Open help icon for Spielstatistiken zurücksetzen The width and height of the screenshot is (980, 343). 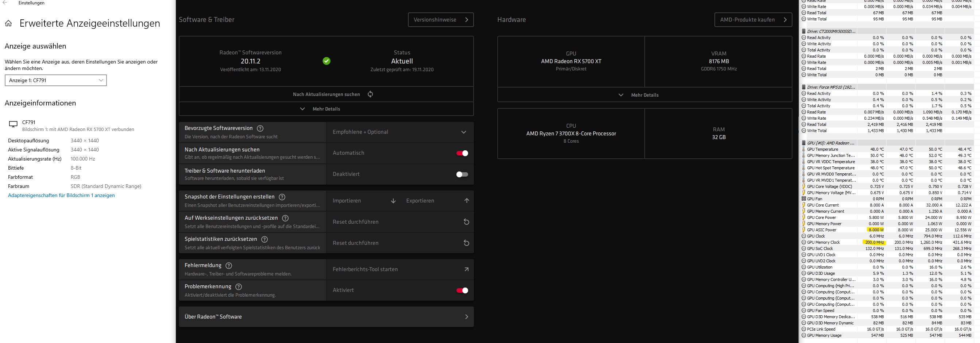265,240
